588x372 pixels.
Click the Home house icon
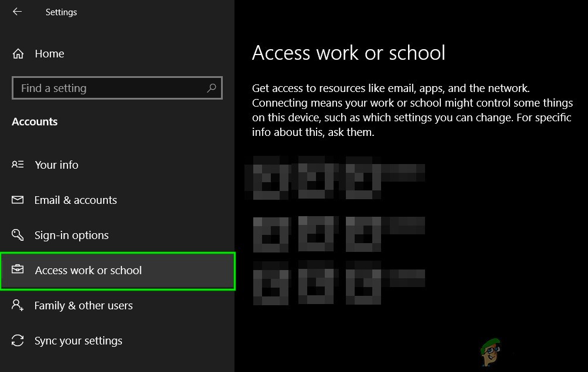(x=18, y=53)
